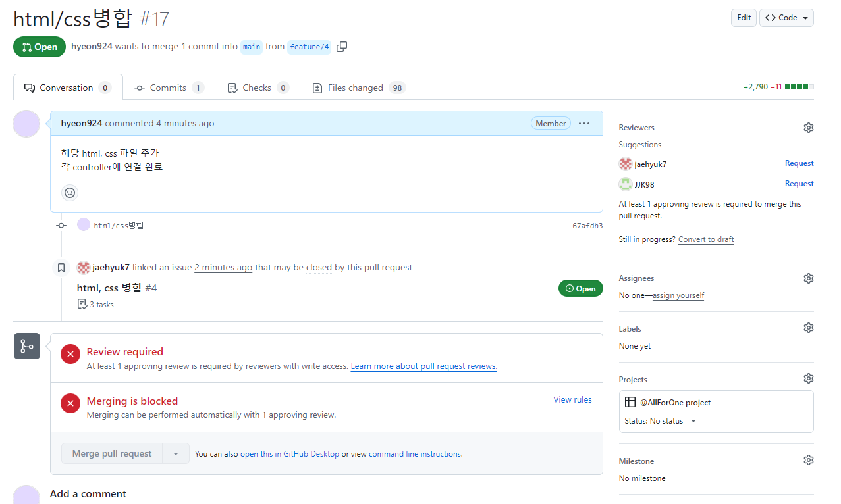
Task: Click the Add a comment field
Action: point(88,493)
